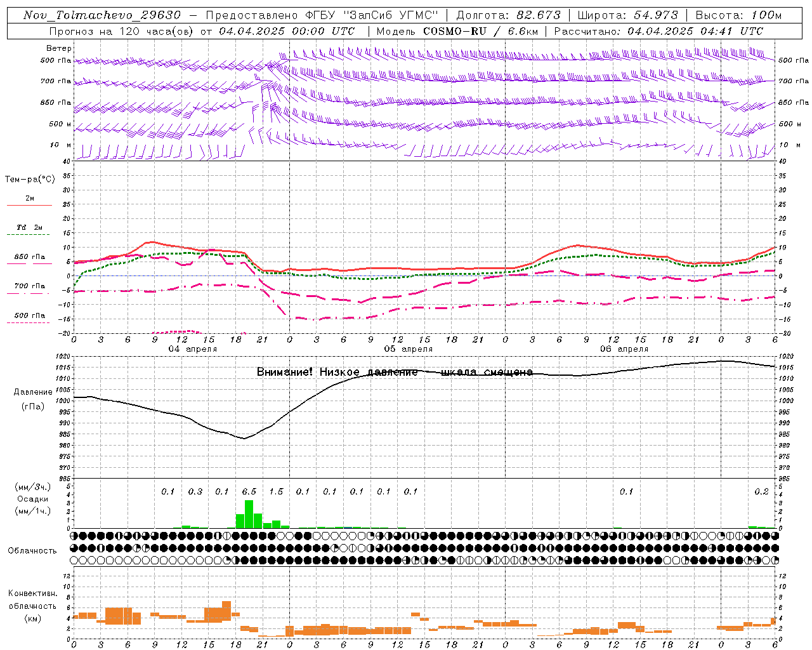Click the '04 апреля' date label
The height and width of the screenshot is (650, 812).
(192, 349)
